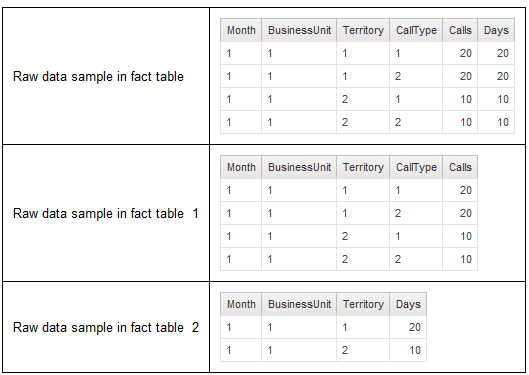Click BusinessUnit header in fact table 1
The width and height of the screenshot is (529, 375).
pyautogui.click(x=299, y=167)
